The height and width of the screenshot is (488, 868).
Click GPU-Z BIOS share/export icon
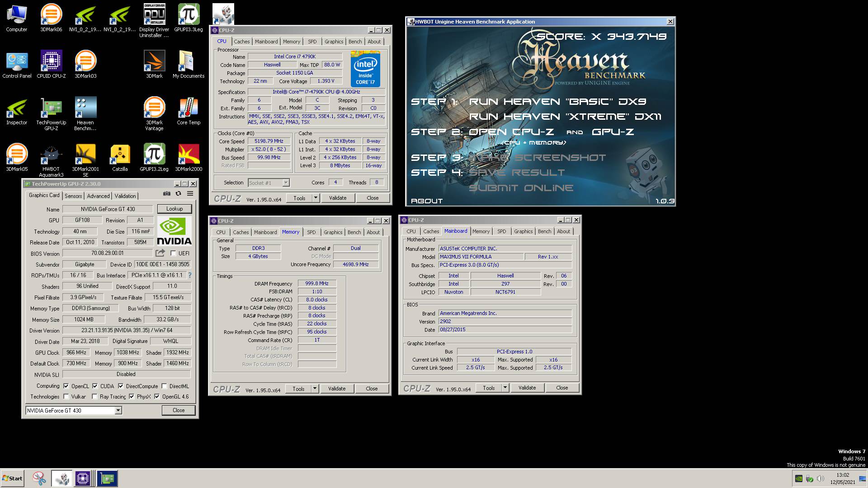point(160,253)
